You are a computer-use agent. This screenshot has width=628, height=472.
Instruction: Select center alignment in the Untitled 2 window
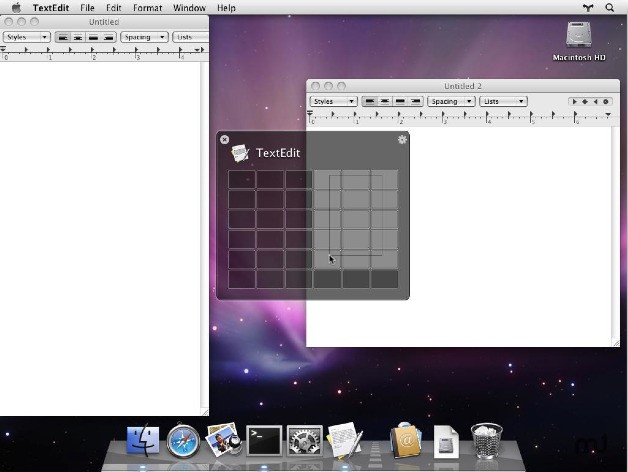tap(385, 101)
